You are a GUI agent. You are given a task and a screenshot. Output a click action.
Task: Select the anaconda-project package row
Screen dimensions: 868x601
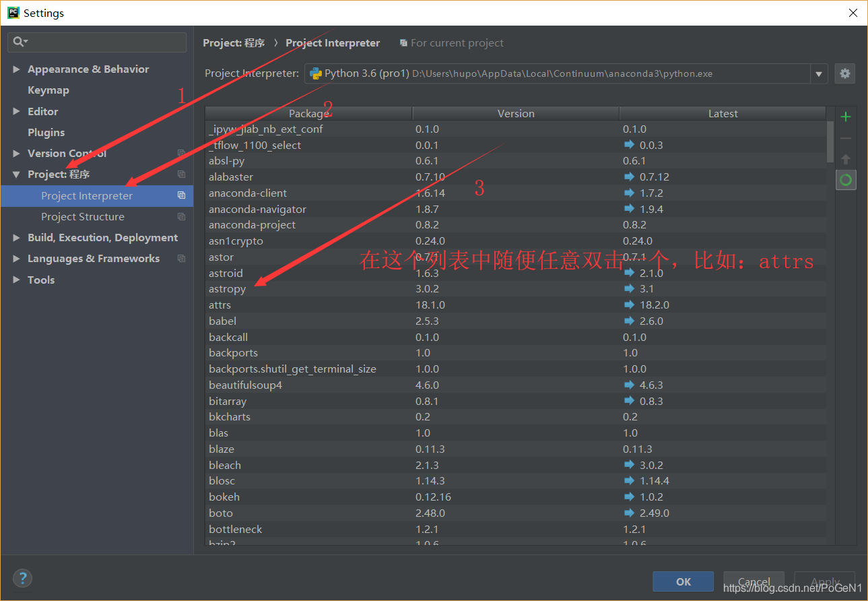(516, 224)
